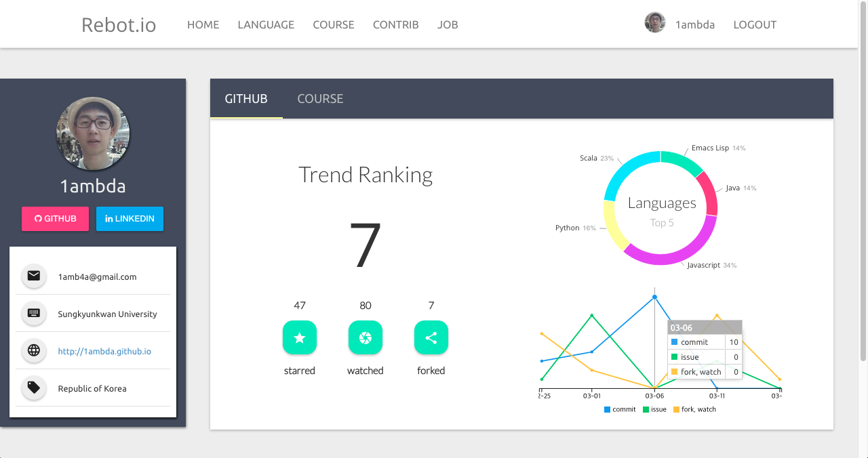Click the 1ambda username in the navbar
The width and height of the screenshot is (868, 458).
(695, 24)
